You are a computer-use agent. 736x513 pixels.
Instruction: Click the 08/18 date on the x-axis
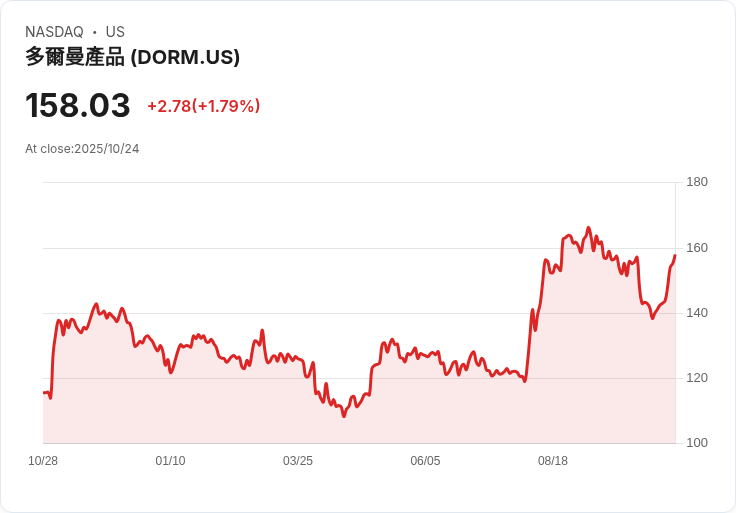tap(553, 461)
